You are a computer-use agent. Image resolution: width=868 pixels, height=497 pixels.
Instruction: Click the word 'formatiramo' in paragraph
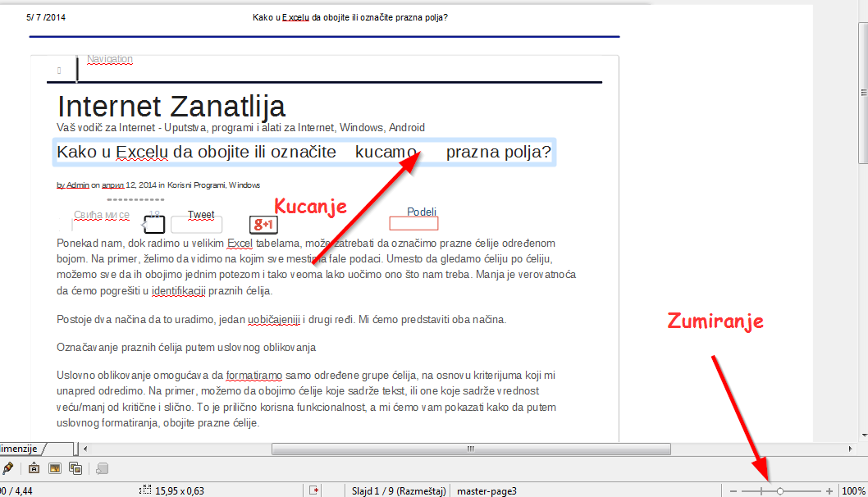tap(254, 376)
